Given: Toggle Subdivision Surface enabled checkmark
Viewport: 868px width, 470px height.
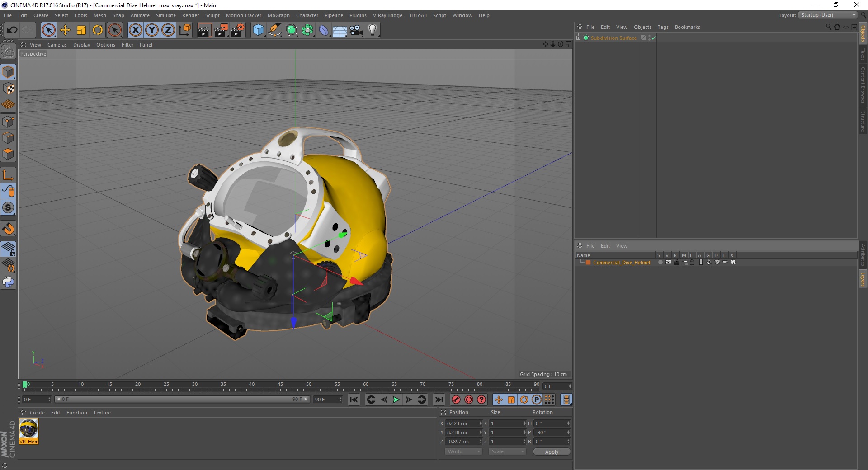Looking at the screenshot, I should [653, 38].
